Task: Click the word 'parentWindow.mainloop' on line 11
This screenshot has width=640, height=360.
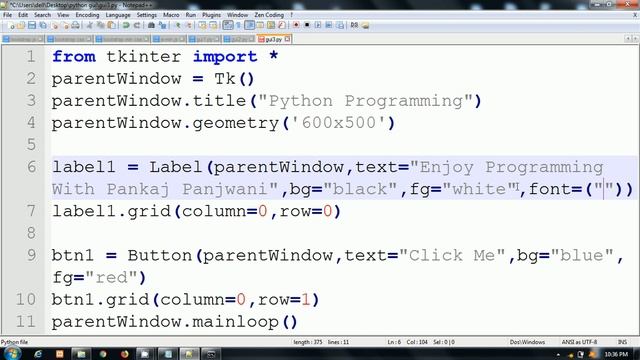Action: pyautogui.click(x=165, y=322)
